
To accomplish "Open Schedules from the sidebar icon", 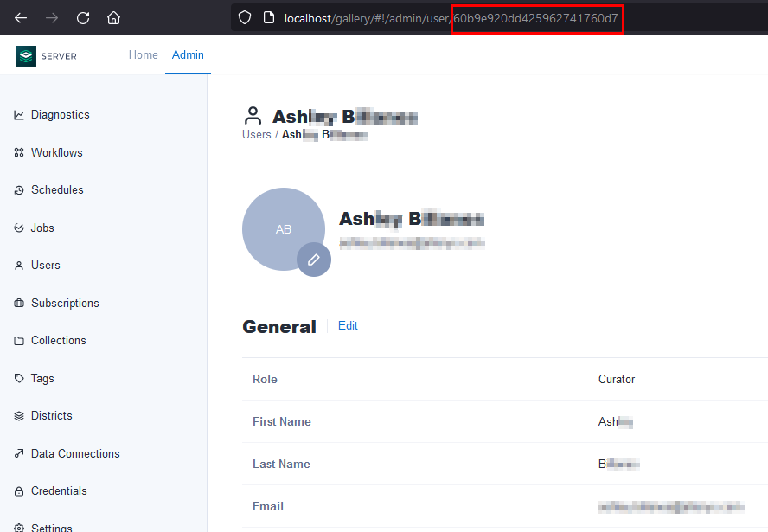I will pos(20,189).
